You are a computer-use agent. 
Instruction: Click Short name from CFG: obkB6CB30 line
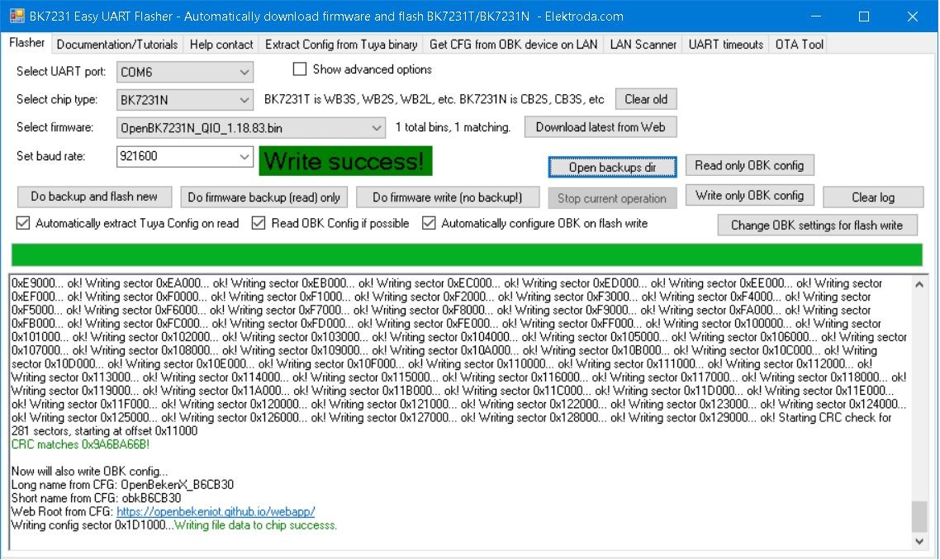click(96, 498)
